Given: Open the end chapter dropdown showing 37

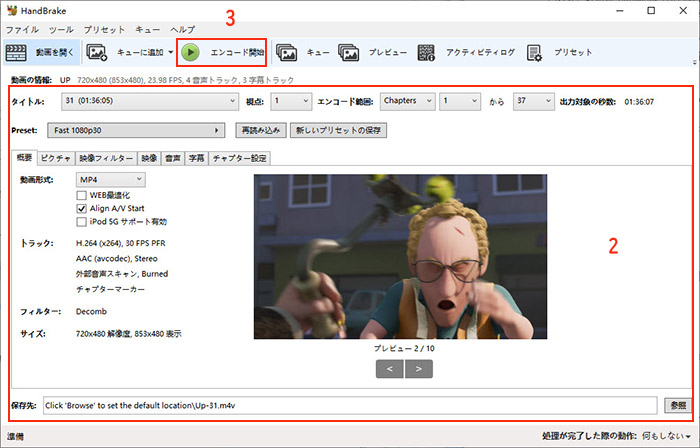Looking at the screenshot, I should (533, 101).
